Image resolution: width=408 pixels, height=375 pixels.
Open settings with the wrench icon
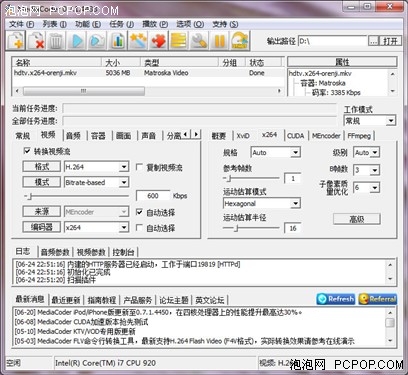click(199, 40)
